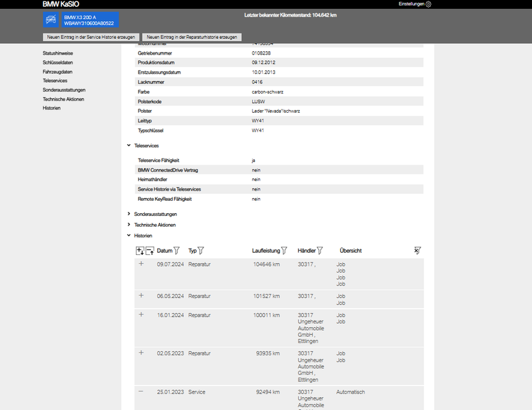Viewport: 532px width, 410px height.
Task: Click the BMW ConnectedDrive Vertrag row label
Action: click(x=167, y=170)
